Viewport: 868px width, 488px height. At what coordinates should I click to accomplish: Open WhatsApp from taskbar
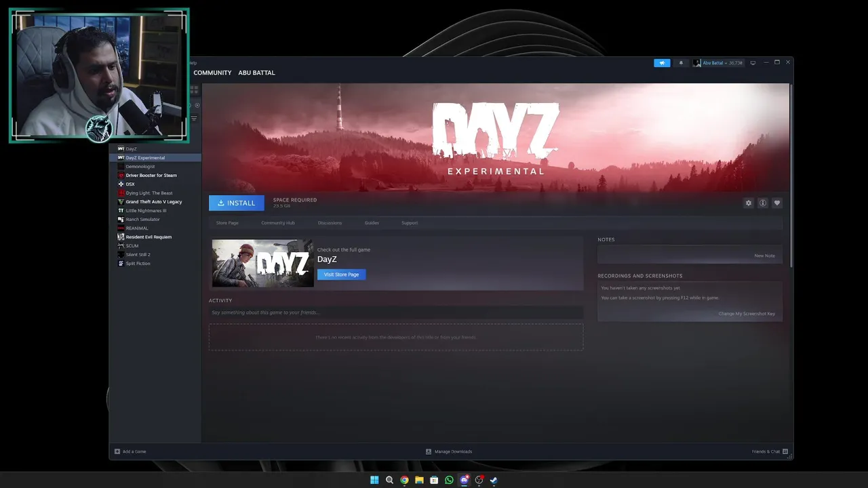[449, 480]
